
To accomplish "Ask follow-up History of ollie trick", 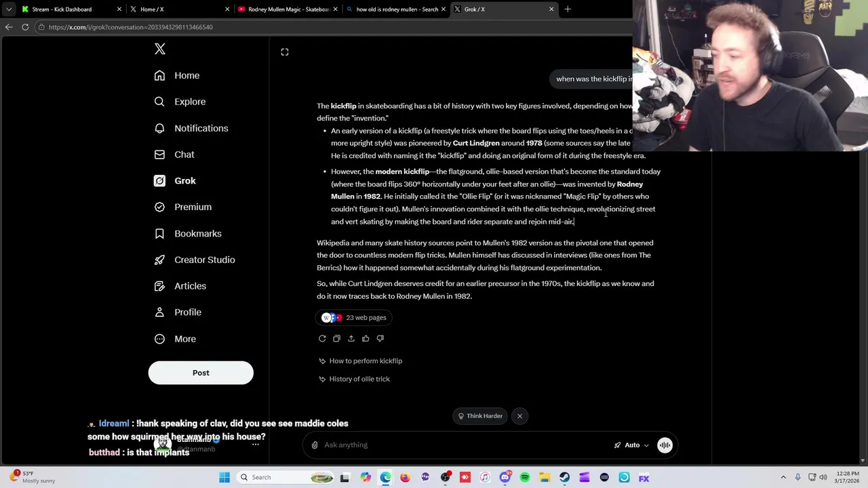I will 355,379.
